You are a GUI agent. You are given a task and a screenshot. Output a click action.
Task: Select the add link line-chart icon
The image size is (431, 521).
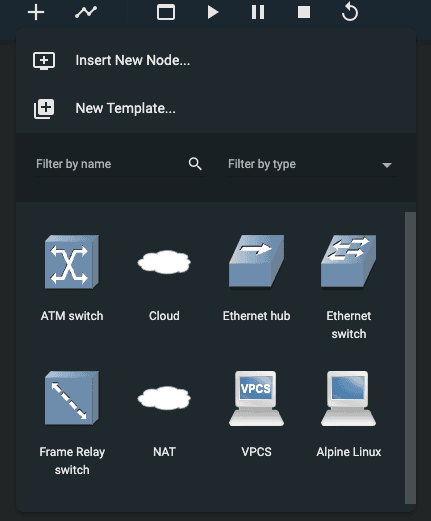86,12
